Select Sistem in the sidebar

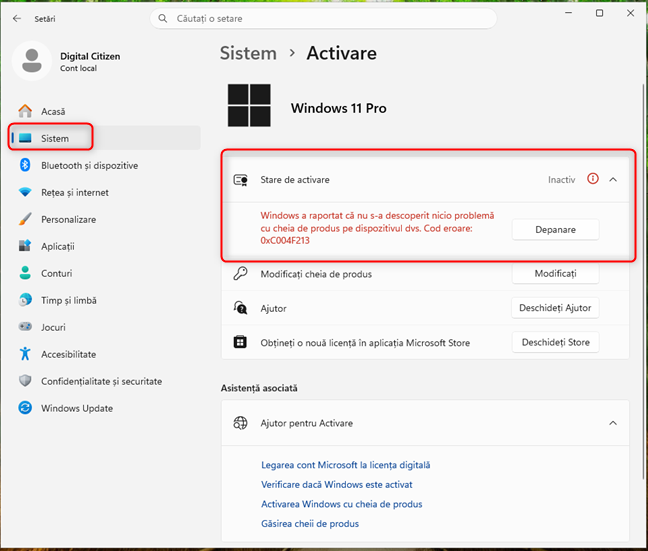tap(105, 138)
